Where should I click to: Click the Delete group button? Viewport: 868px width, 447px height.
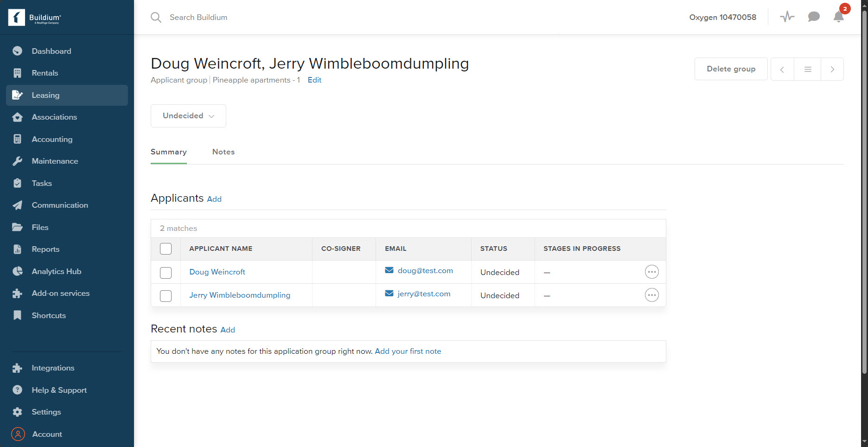tap(731, 69)
